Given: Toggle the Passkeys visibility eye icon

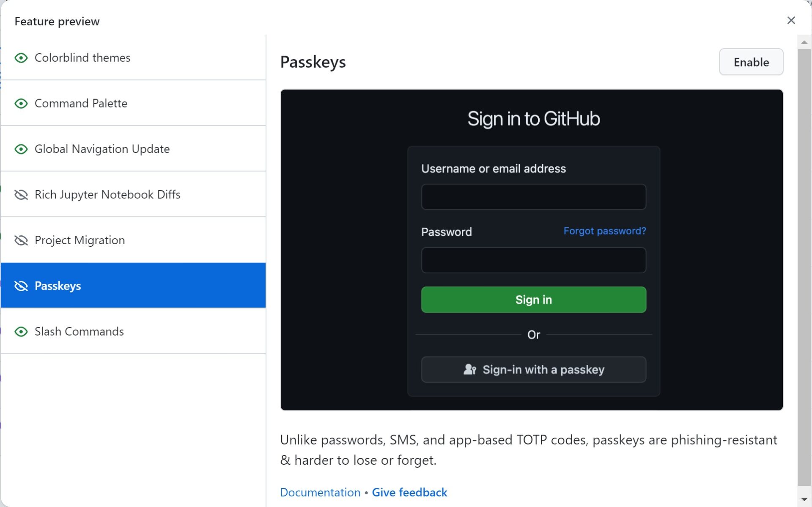Looking at the screenshot, I should pos(21,286).
